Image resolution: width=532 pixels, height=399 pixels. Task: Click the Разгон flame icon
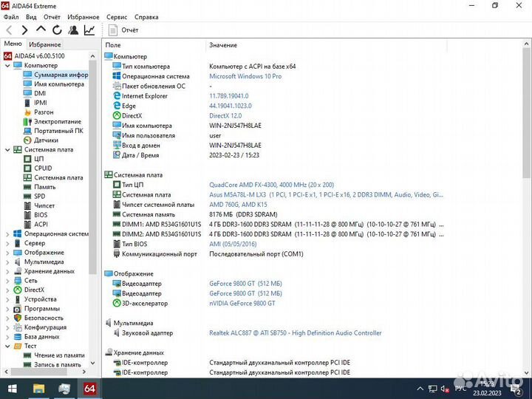(28, 112)
